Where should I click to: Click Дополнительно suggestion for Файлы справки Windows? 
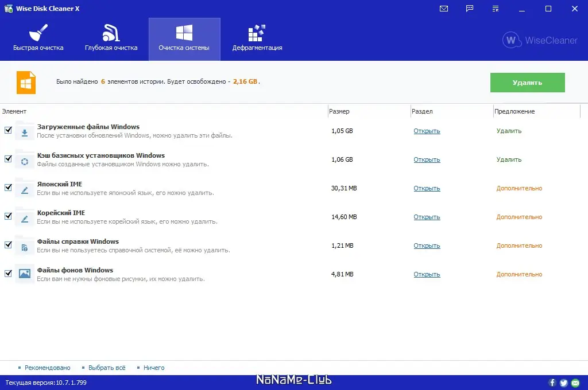(x=519, y=245)
